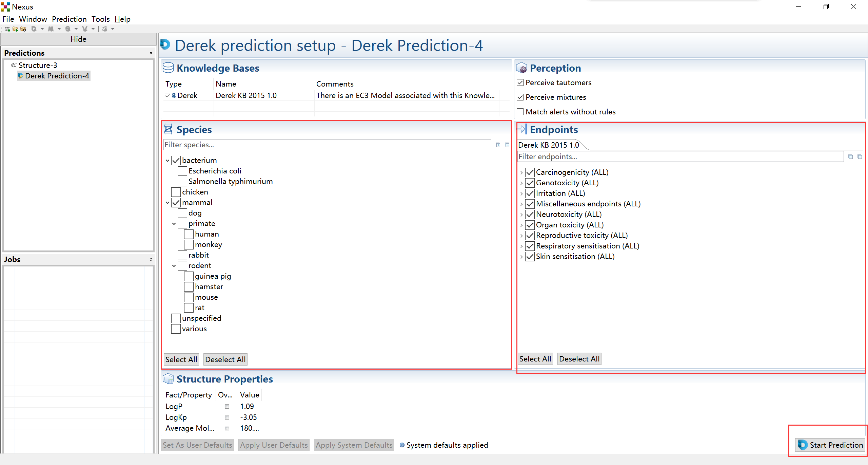Expand all species tree nodes icon

click(x=498, y=145)
